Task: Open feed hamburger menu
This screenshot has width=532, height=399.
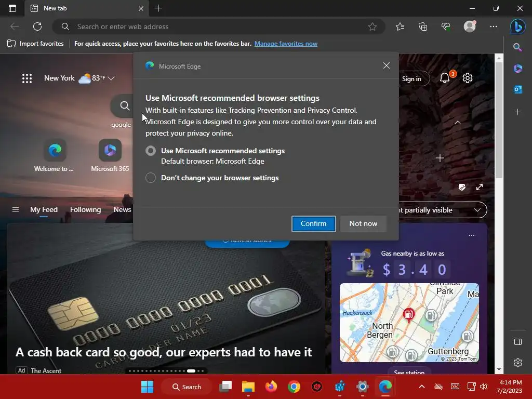Action: tap(16, 210)
